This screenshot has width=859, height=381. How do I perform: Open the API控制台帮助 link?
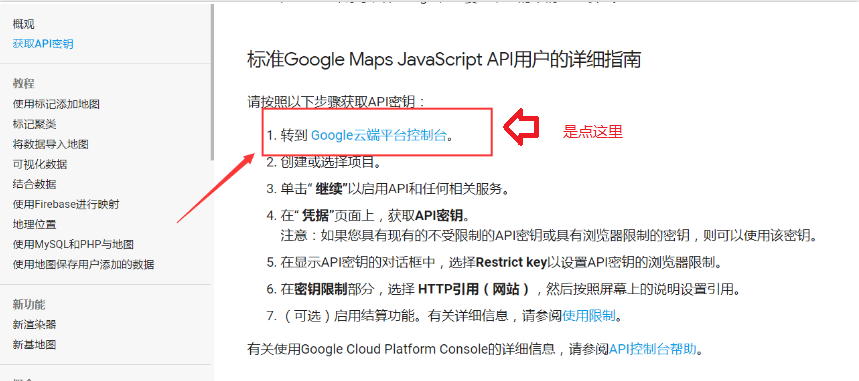652,349
